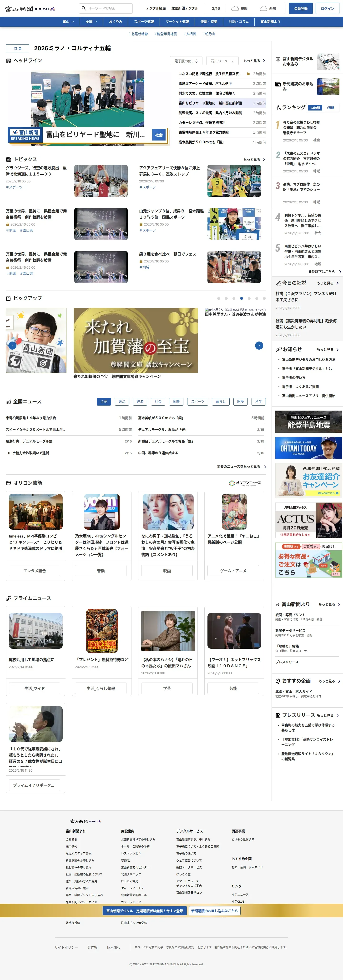The width and height of the screenshot is (343, 980).
Task: Switch ranking to 24時間
Action: (315, 108)
